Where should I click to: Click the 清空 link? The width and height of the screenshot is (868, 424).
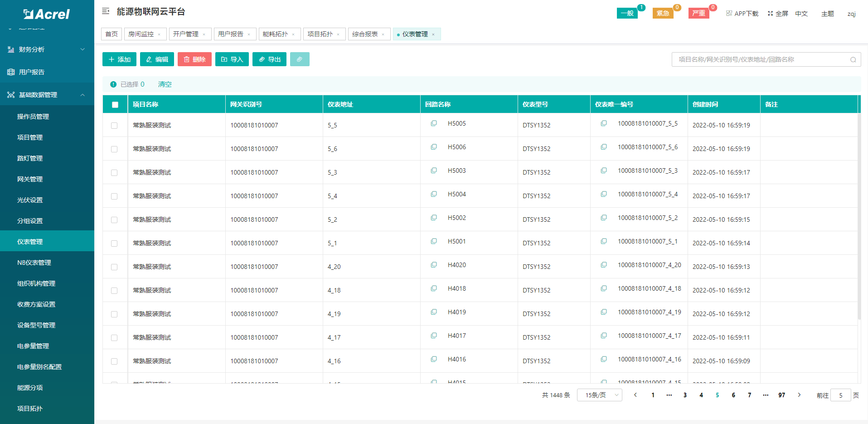[165, 84]
